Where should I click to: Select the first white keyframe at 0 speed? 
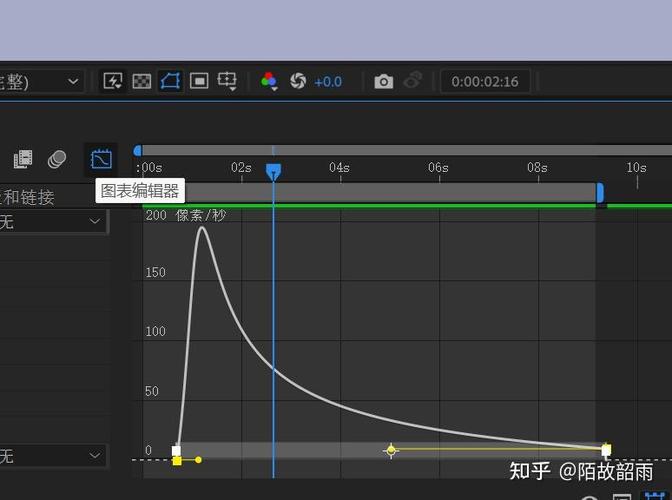click(176, 451)
